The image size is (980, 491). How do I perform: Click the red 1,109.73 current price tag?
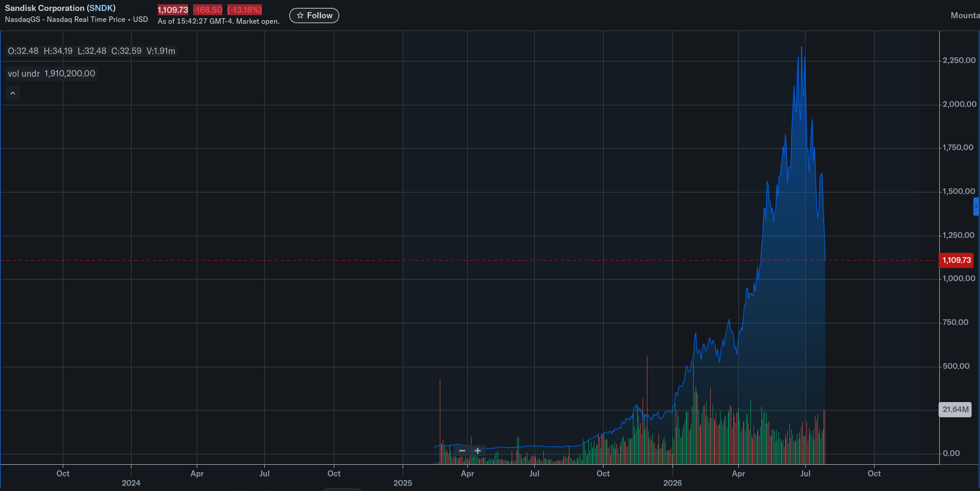[956, 260]
